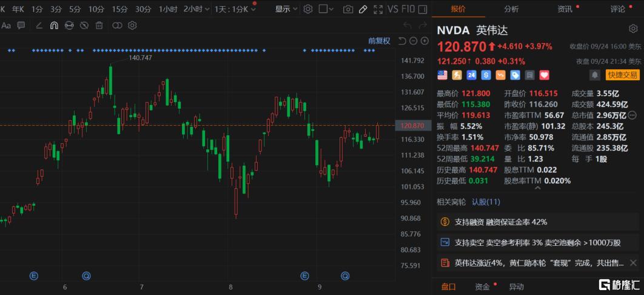Screen dimensions: 644x295
Task: Click the orange short-selling badge icon
Action: coord(500,75)
